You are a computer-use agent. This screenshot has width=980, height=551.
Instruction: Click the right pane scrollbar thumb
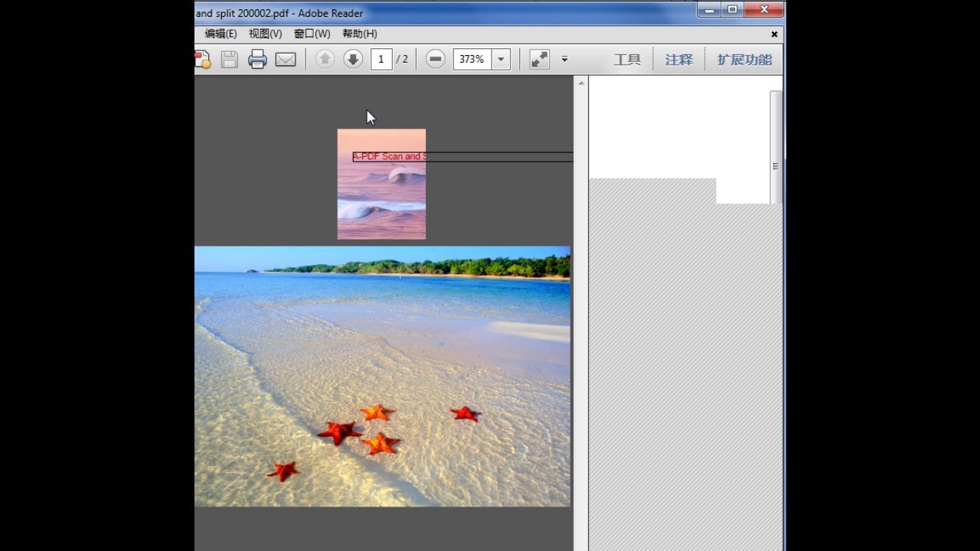(776, 148)
